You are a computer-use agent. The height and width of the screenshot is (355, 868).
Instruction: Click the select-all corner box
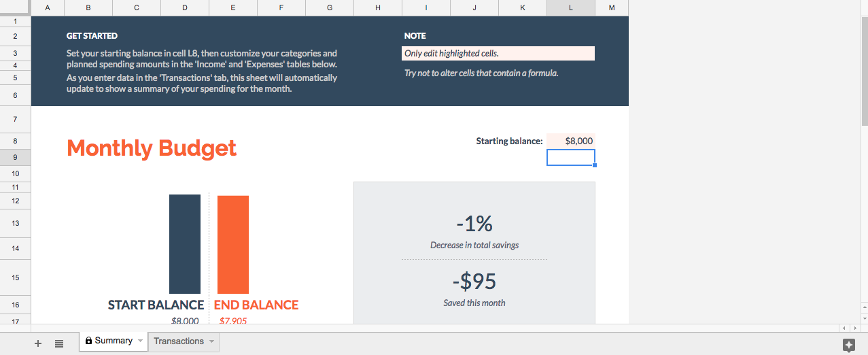pos(15,7)
